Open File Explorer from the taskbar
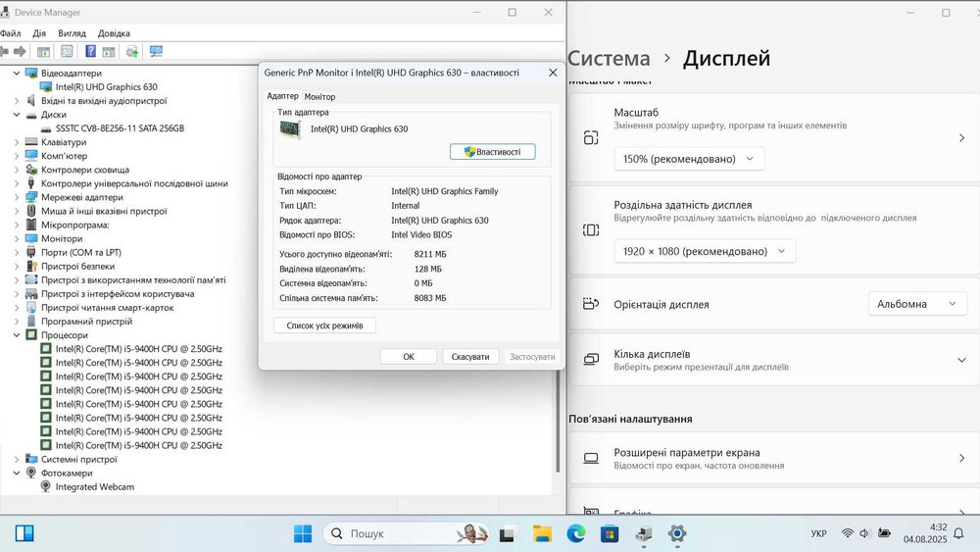Image resolution: width=980 pixels, height=552 pixels. 542,533
